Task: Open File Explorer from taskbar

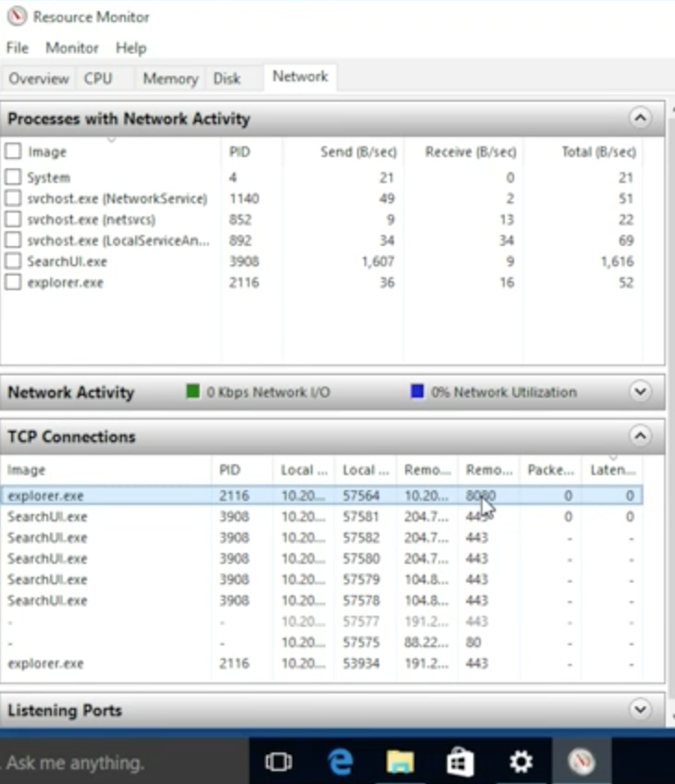Action: pos(400,762)
